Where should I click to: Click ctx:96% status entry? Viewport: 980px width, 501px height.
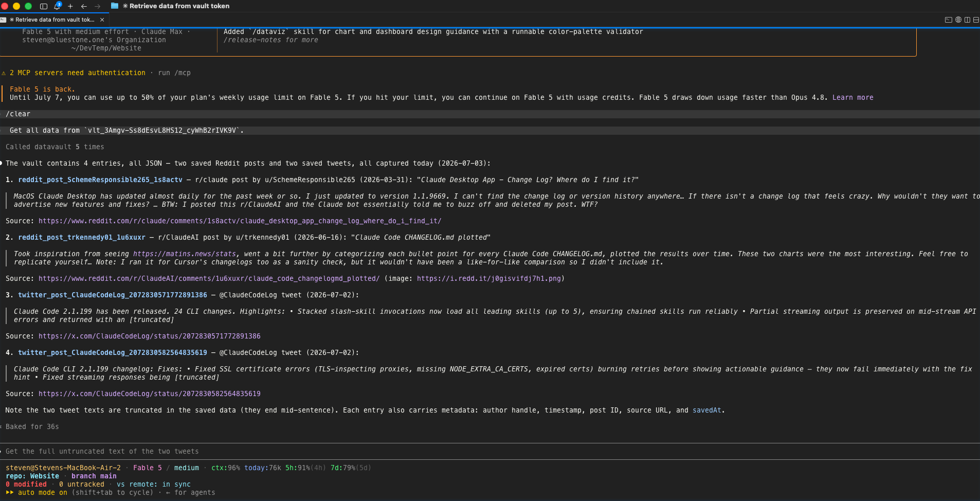[226, 468]
